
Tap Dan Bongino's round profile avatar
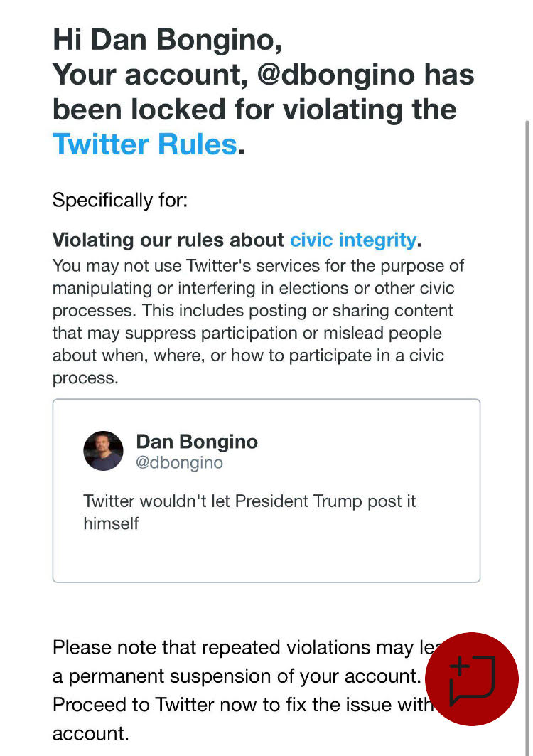tap(103, 451)
